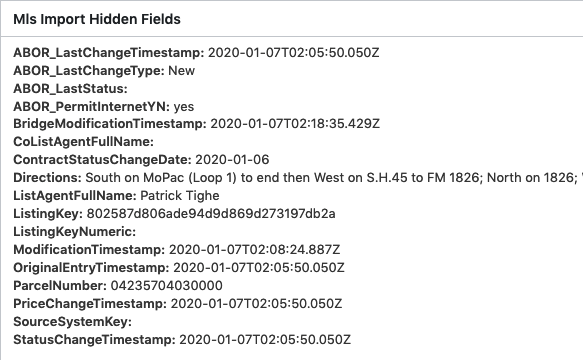The height and width of the screenshot is (360, 583).
Task: Click the Directions field label
Action: click(x=47, y=178)
